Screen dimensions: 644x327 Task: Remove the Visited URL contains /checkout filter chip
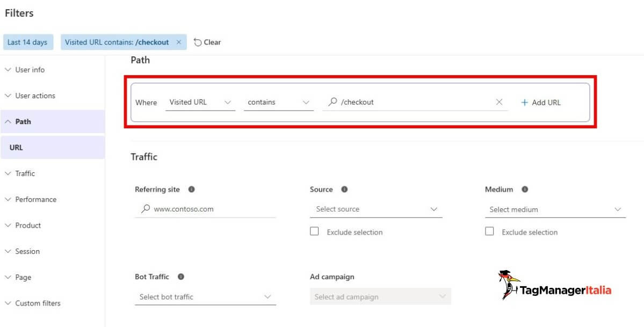pyautogui.click(x=179, y=42)
